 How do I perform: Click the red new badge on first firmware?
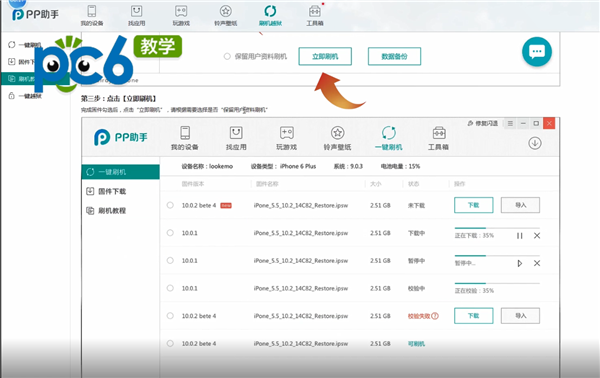point(226,205)
